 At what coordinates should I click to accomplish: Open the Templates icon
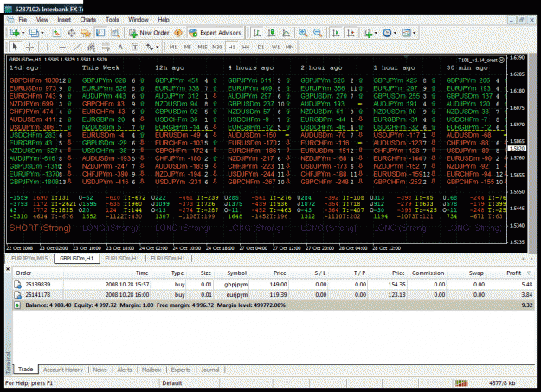coord(406,33)
